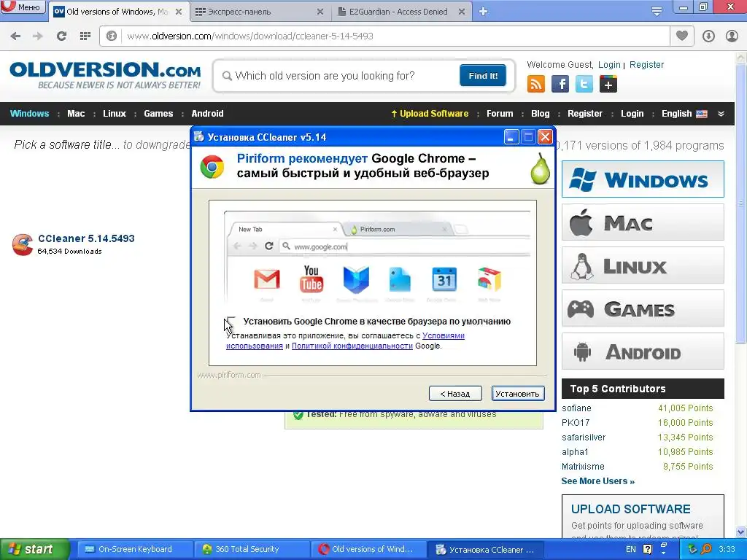Click the OLDVERSION.com logo
This screenshot has width=747, height=560.
(x=105, y=75)
